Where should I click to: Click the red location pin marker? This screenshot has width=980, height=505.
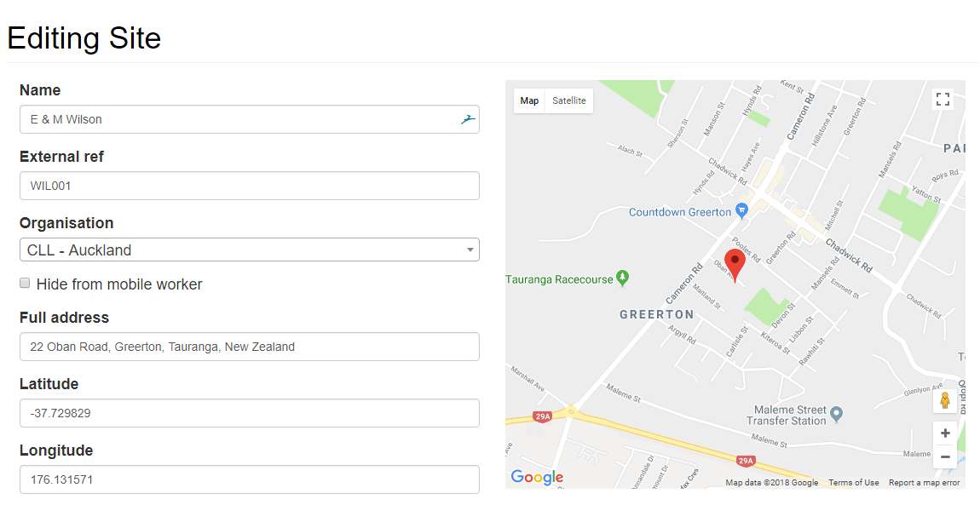[x=735, y=263]
